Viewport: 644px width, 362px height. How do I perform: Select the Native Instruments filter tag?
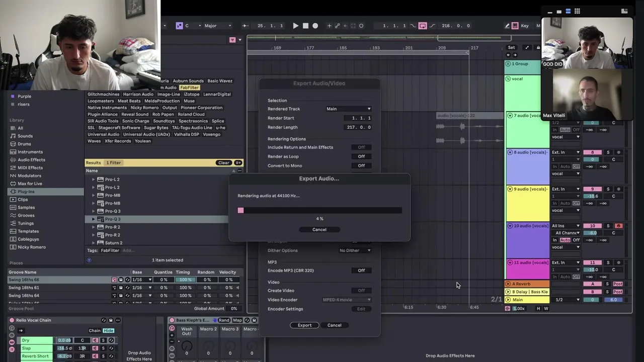(x=107, y=108)
